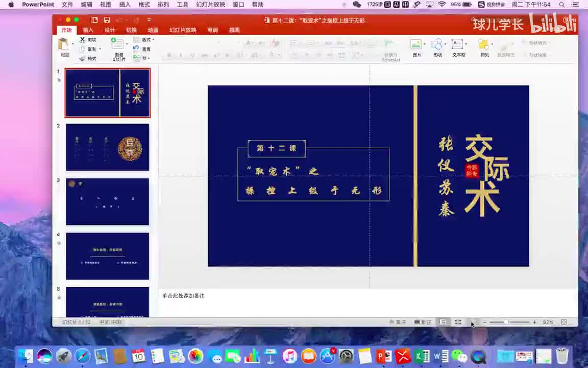Click the Format painter (格式) brush icon

click(x=83, y=59)
